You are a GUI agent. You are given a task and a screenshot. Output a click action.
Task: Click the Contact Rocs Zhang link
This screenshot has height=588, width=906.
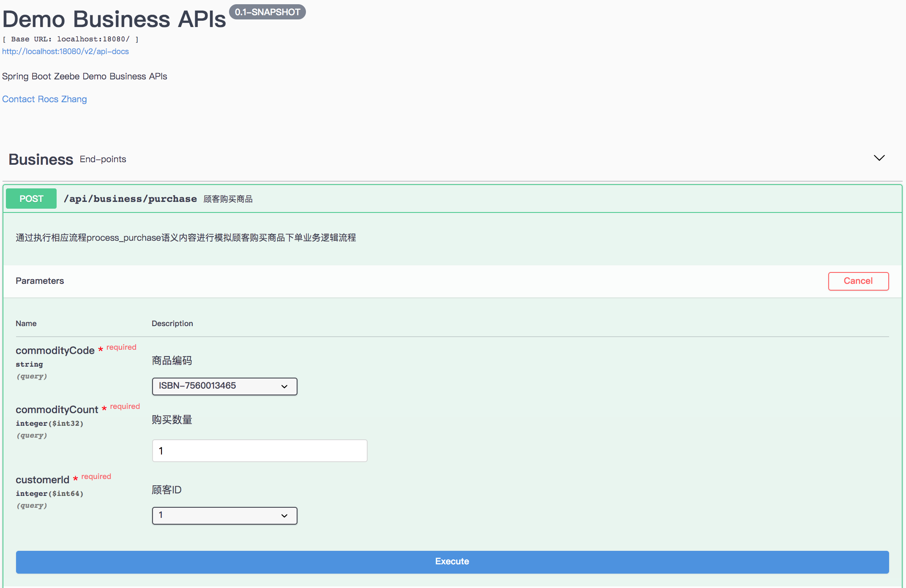coord(44,99)
